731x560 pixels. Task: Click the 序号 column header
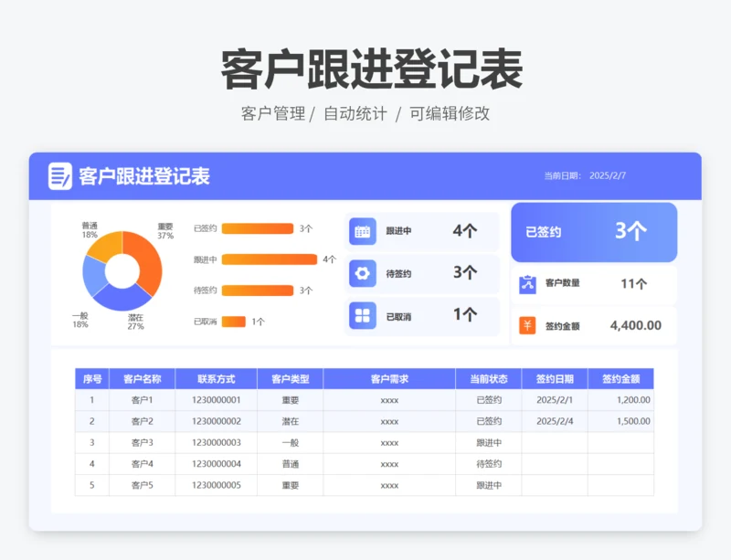pos(92,378)
